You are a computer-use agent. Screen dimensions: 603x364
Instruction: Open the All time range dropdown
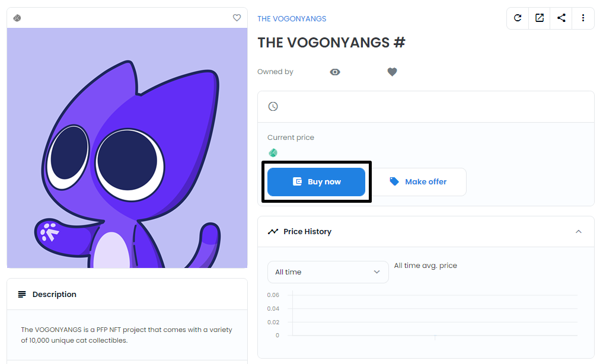[x=328, y=272]
